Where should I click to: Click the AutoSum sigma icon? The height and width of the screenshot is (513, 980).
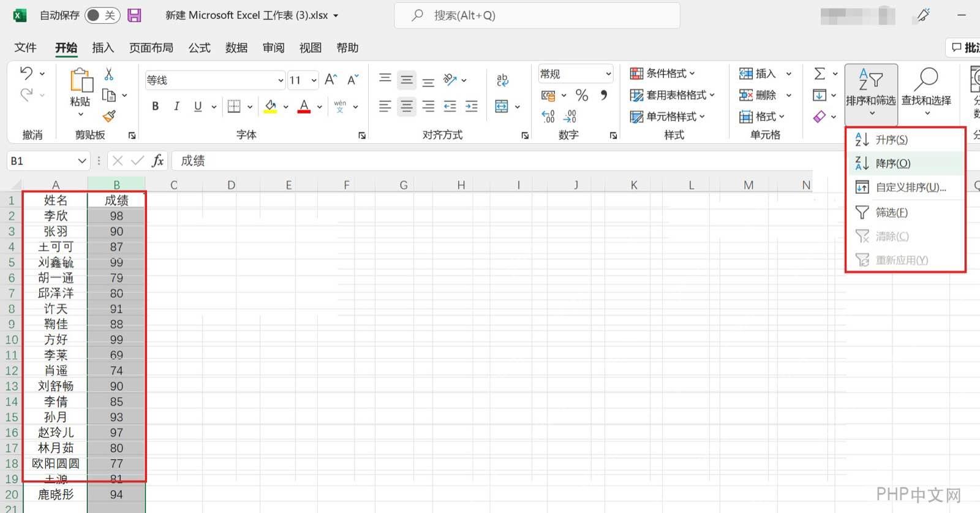(820, 74)
